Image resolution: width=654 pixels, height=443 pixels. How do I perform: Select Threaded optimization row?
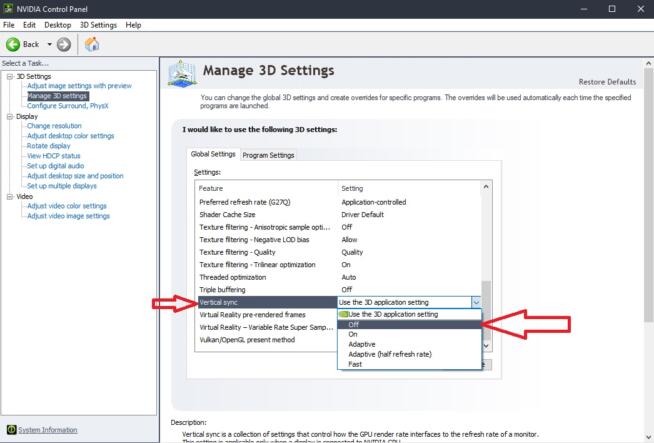tap(338, 277)
